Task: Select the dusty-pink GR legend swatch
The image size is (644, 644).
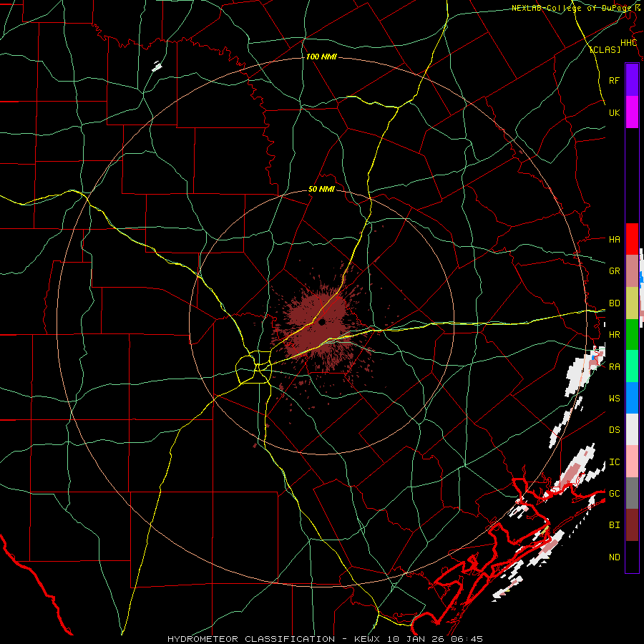Action: pos(632,271)
